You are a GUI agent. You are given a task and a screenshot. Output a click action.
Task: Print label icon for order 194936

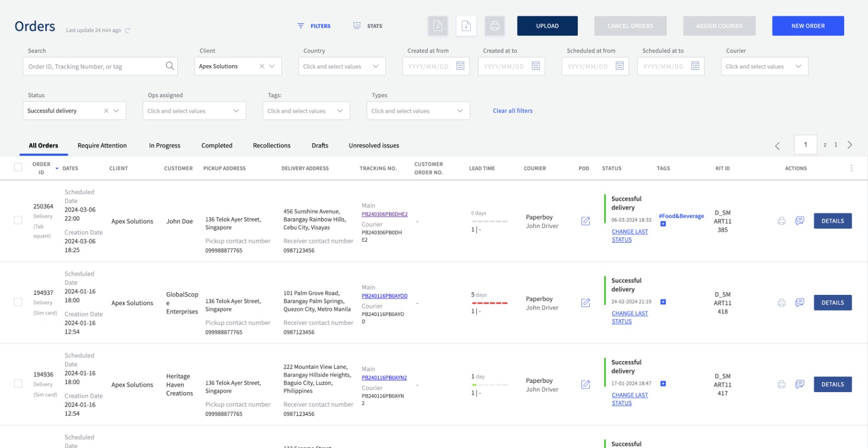pyautogui.click(x=781, y=384)
